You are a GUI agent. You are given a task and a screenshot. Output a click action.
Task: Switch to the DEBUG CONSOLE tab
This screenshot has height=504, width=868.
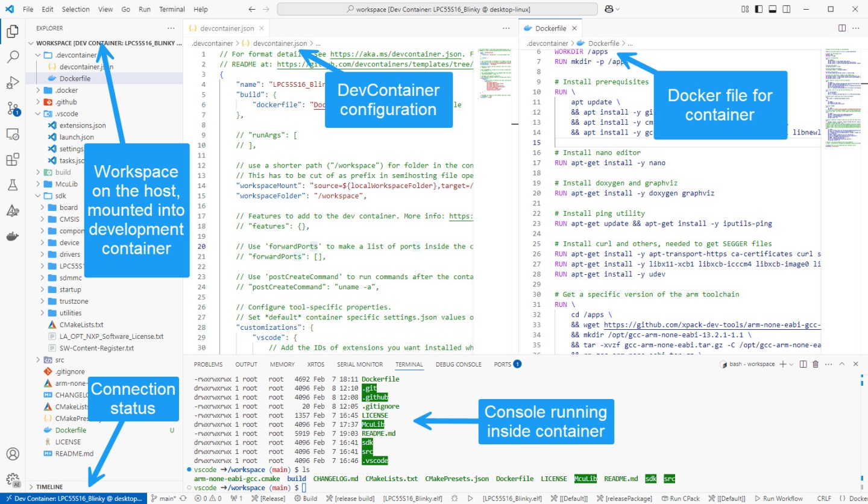458,364
